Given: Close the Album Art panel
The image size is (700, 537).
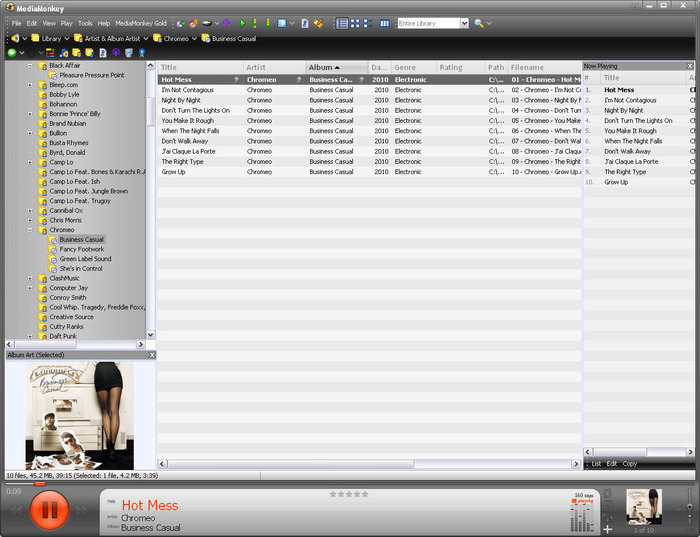Looking at the screenshot, I should click(x=152, y=355).
